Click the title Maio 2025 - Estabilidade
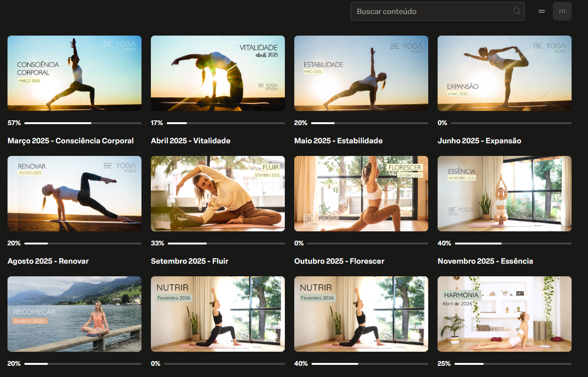Viewport: 588px width, 377px height. (338, 141)
